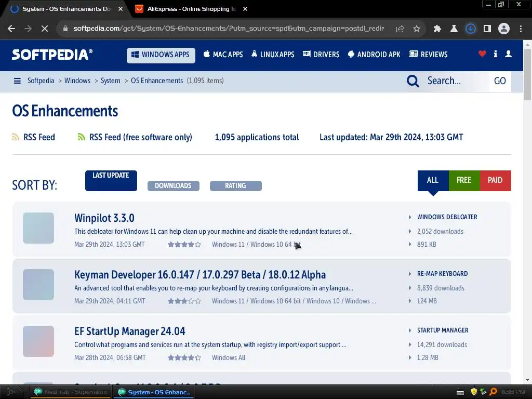532x399 pixels.
Task: Open the Keyman Developer title link
Action: pos(200,274)
